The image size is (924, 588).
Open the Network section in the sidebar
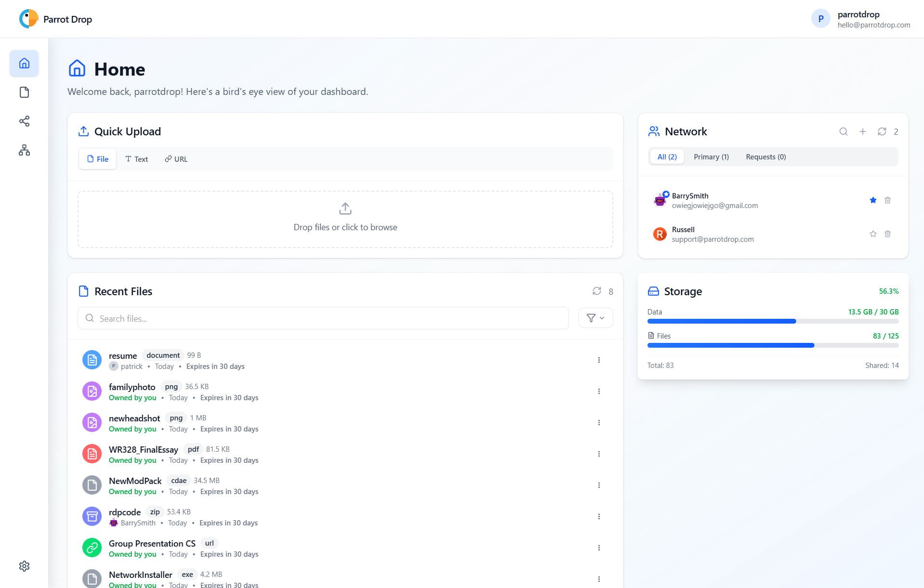24,150
